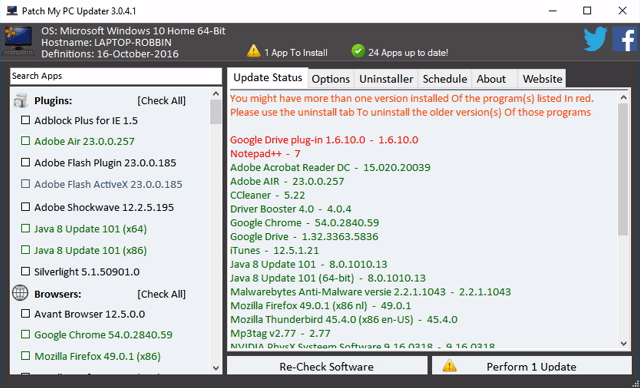Open the Twitter bird icon link

[596, 39]
